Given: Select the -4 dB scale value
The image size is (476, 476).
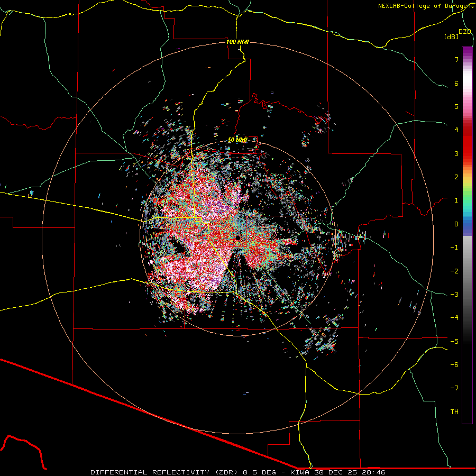Looking at the screenshot, I should 454,318.
